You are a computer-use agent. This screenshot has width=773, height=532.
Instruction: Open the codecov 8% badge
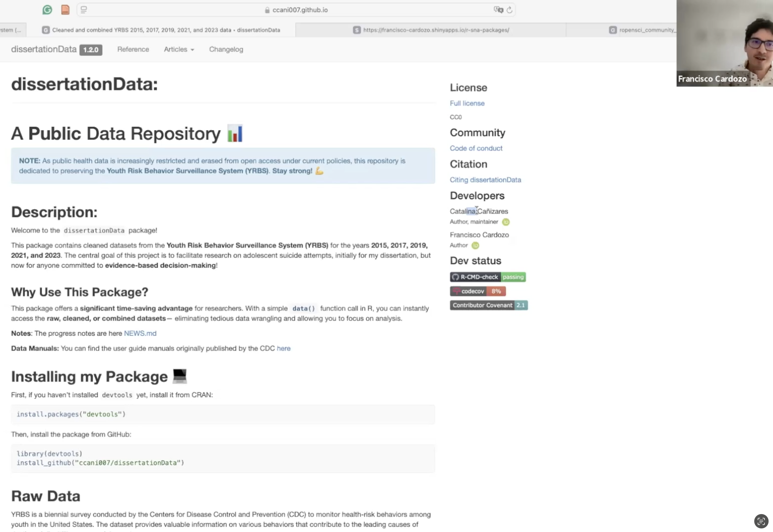pyautogui.click(x=477, y=291)
